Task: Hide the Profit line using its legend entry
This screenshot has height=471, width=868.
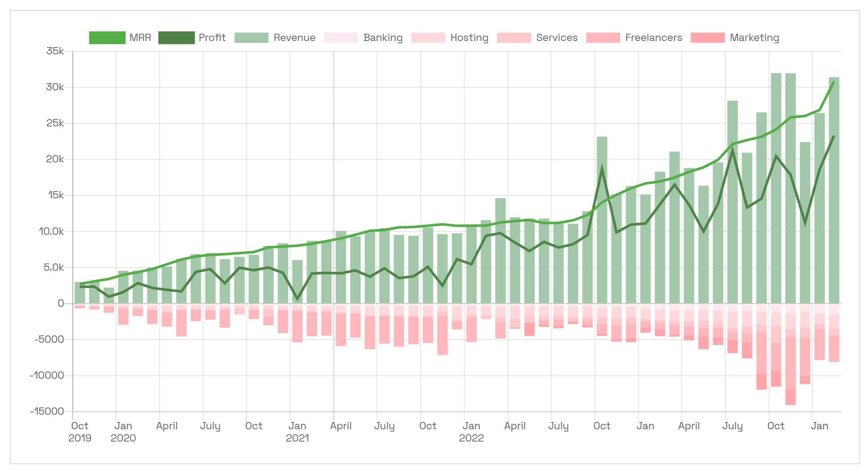Action: pyautogui.click(x=176, y=38)
